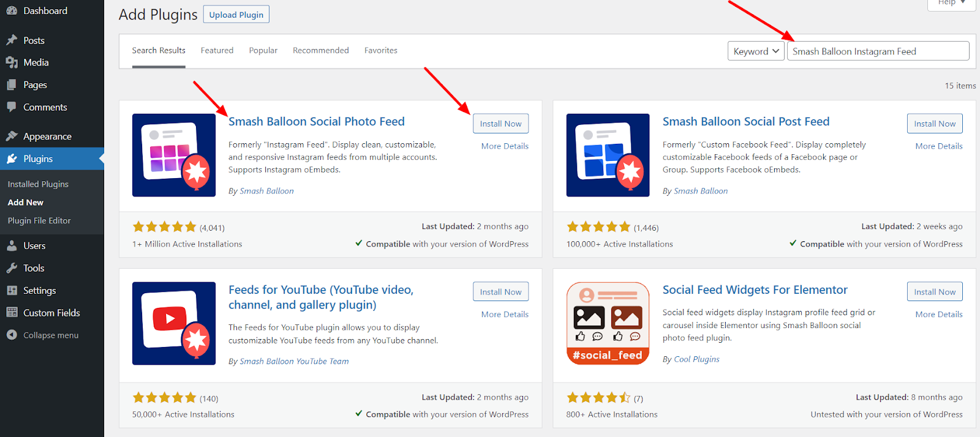The image size is (980, 437).
Task: Install Smash Balloon Social Post Feed now
Action: (935, 124)
